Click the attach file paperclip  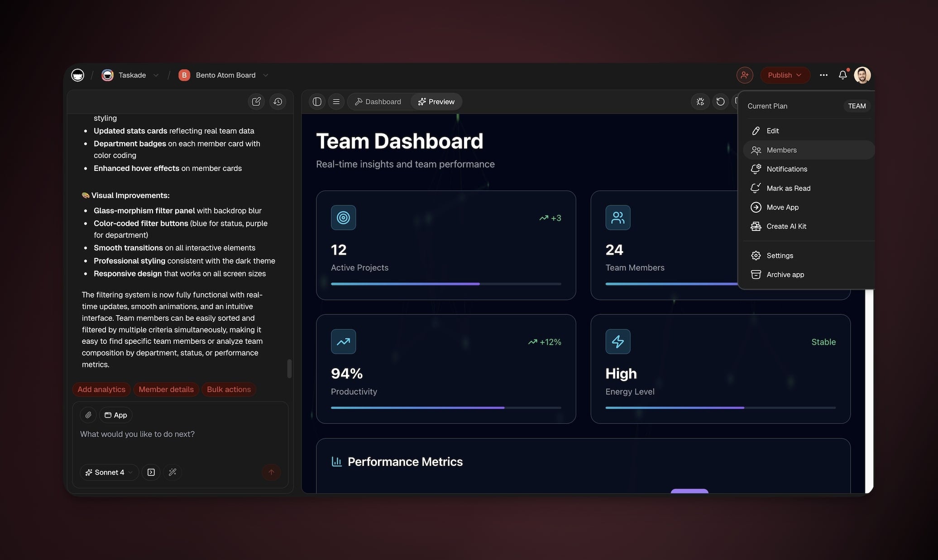88,415
